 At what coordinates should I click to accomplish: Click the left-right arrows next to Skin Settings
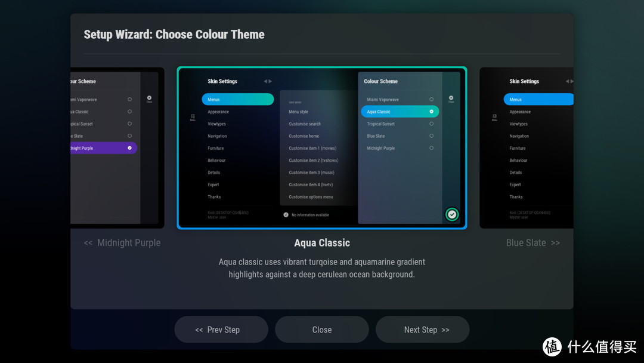[268, 81]
